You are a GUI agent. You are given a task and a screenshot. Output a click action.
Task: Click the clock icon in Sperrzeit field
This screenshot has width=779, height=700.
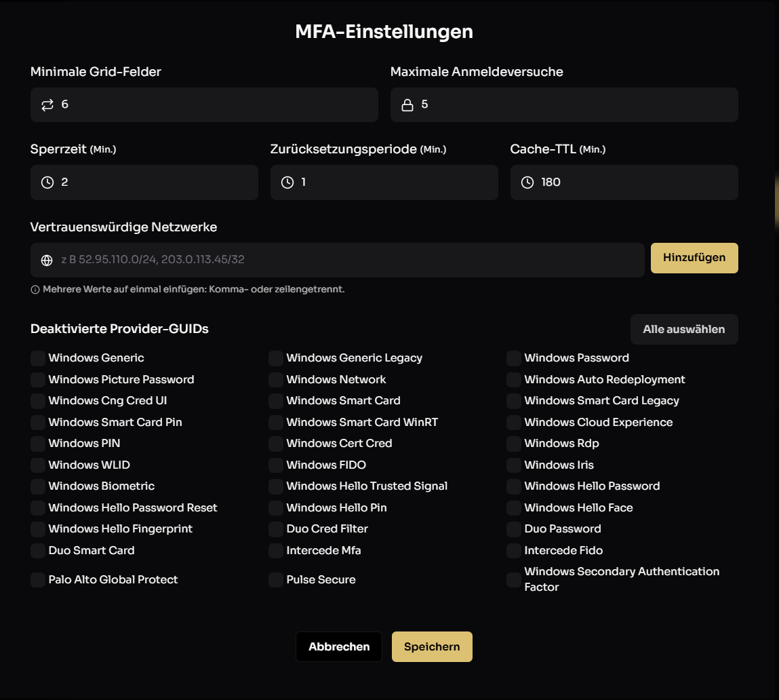[47, 182]
